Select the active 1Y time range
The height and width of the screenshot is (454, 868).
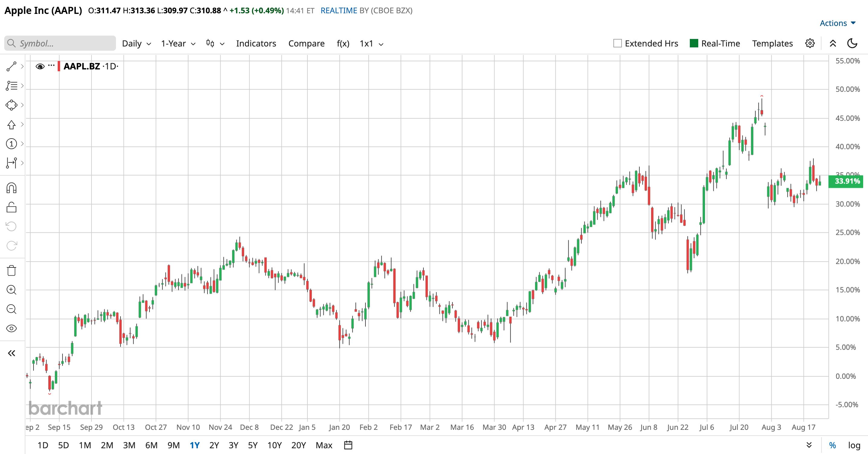click(195, 445)
